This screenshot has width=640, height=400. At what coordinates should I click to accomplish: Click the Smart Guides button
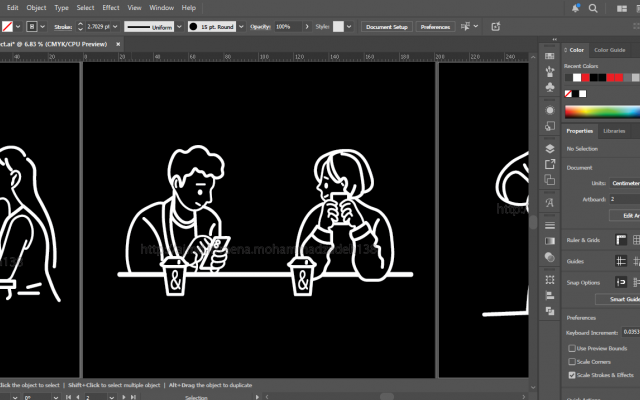(618, 299)
